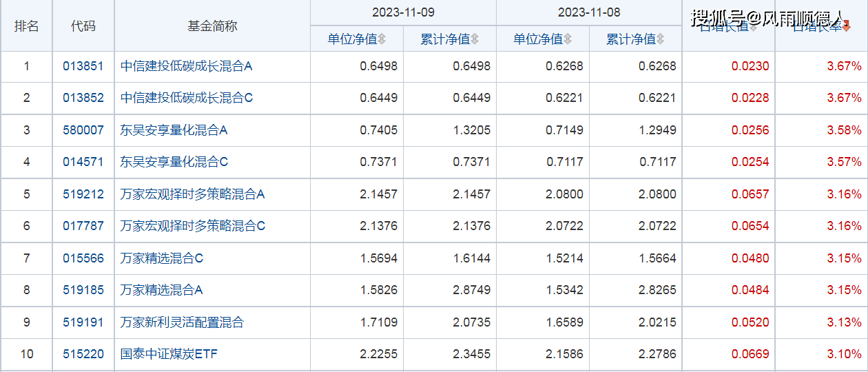Image resolution: width=868 pixels, height=372 pixels.
Task: Select 东吴安享量化混合A fund name
Action: [174, 130]
